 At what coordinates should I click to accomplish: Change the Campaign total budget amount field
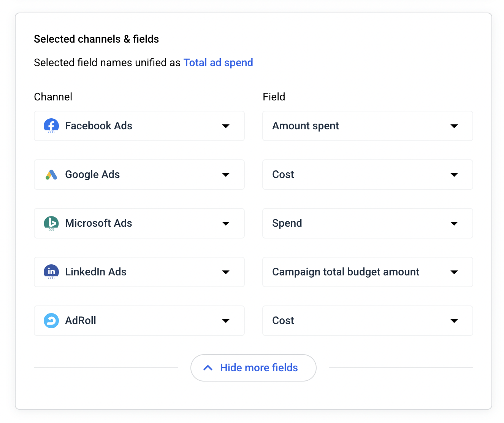(x=454, y=272)
